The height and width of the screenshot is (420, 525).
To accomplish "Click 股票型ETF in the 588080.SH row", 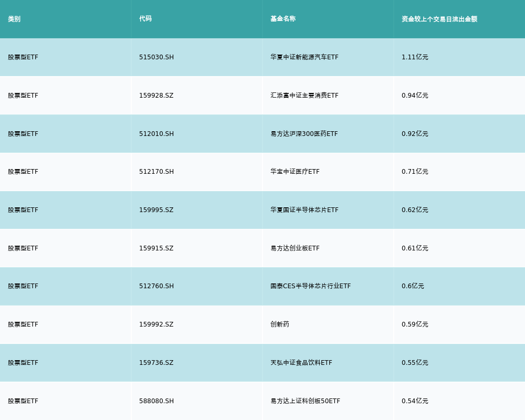I will [23, 401].
